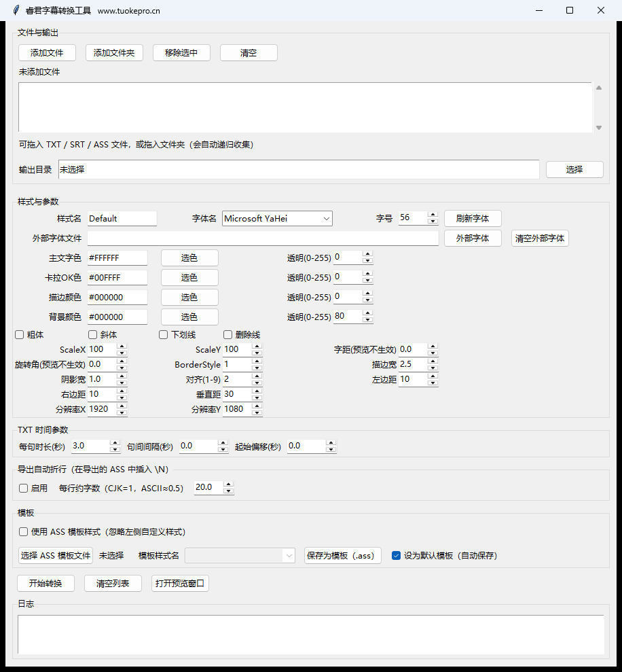The height and width of the screenshot is (672, 622).
Task: Increase 卡拉OK色 transparency value
Action: pyautogui.click(x=367, y=274)
